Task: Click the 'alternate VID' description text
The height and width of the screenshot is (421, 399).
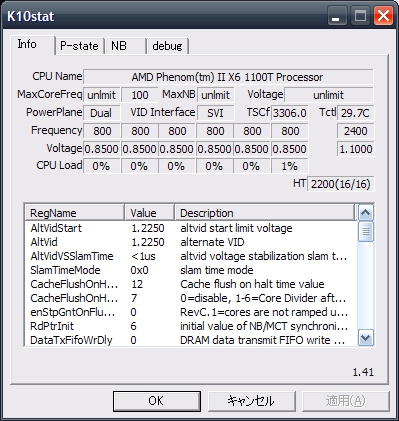Action: coord(212,242)
